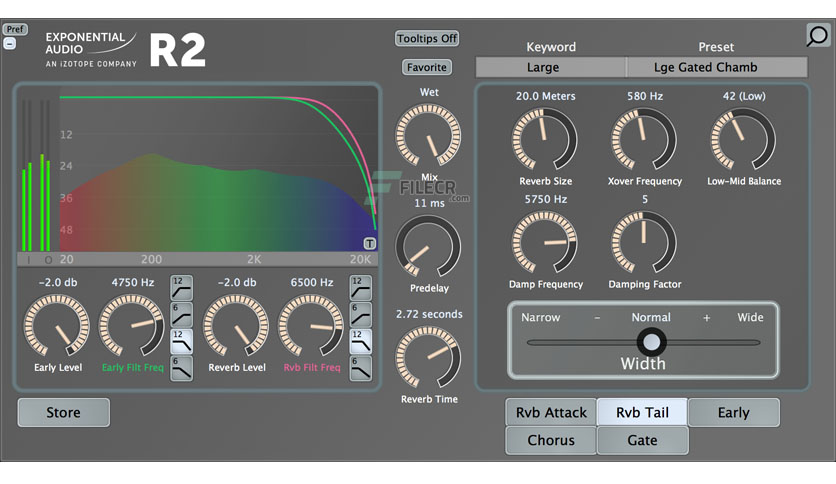
Task: Click the output meter O label
Action: [x=48, y=260]
